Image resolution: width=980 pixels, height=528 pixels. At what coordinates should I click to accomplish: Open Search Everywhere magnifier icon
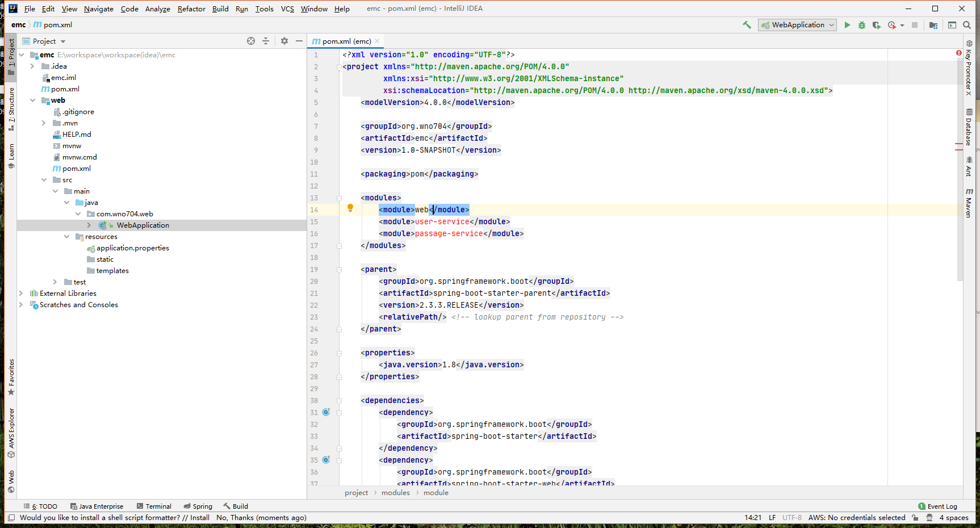coord(967,25)
